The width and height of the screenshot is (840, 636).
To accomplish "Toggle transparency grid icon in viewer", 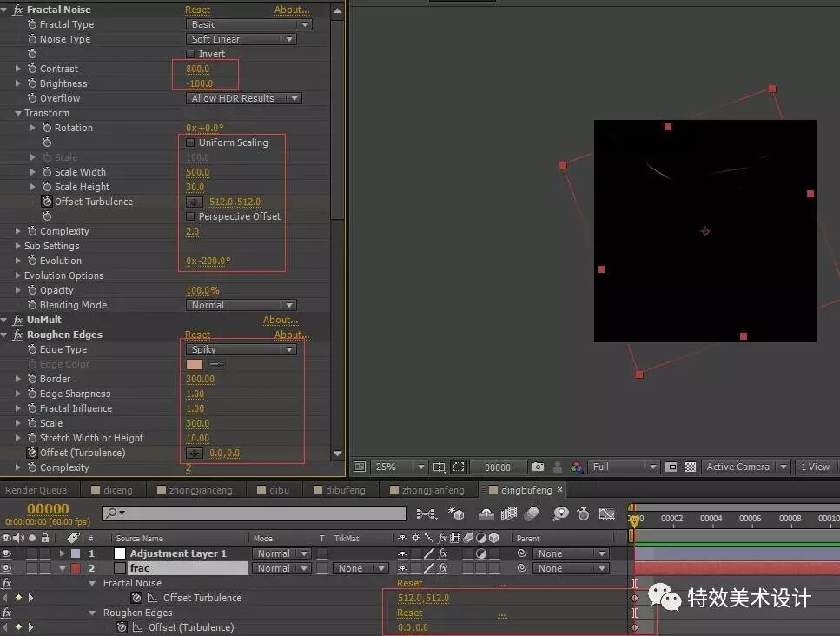I will click(x=690, y=467).
